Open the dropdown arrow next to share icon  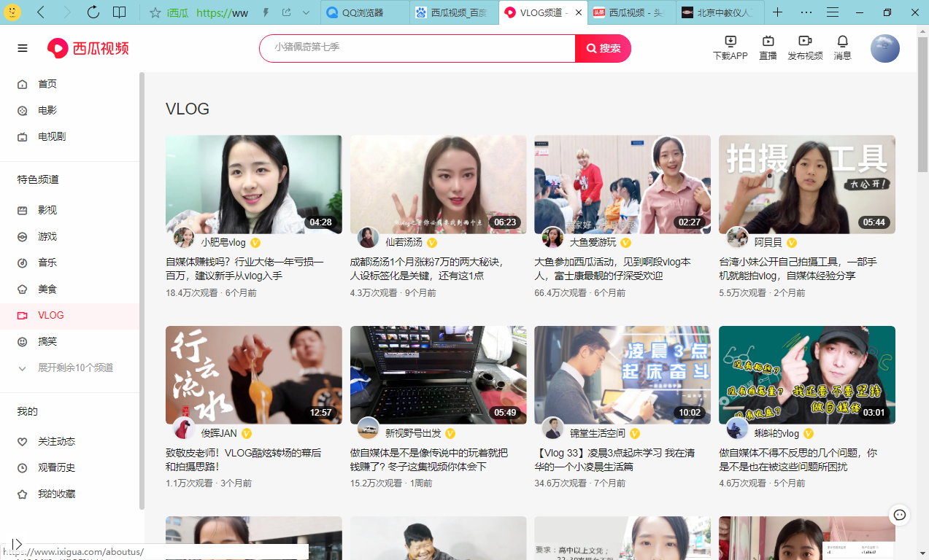[x=306, y=12]
